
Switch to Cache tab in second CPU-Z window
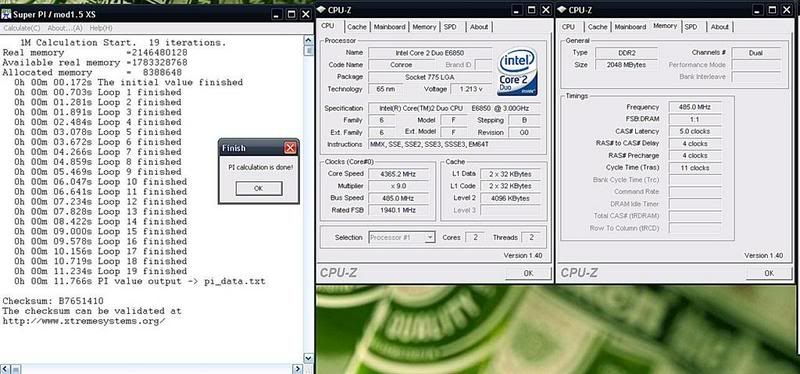tap(597, 27)
